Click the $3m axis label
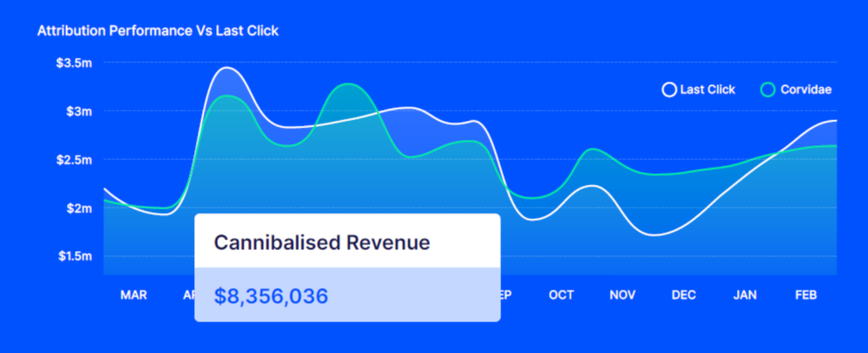Viewport: 868px width, 353px height. [x=79, y=112]
